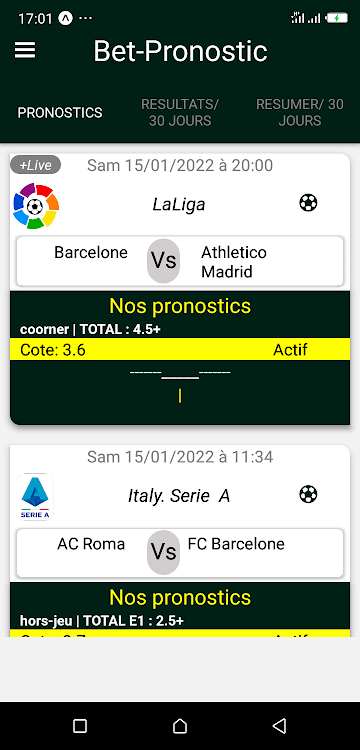Select the AC Roma vs FC Barcelone match
This screenshot has width=360, height=750.
(x=180, y=552)
